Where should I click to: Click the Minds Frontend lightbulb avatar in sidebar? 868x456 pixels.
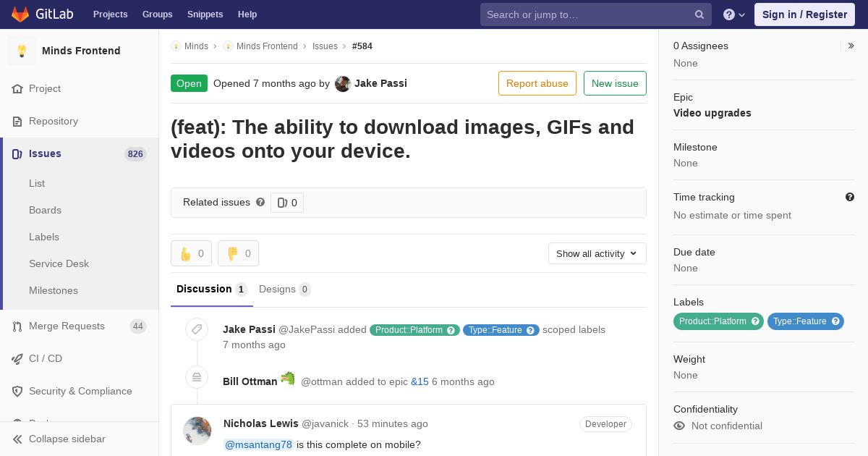pyautogui.click(x=22, y=51)
